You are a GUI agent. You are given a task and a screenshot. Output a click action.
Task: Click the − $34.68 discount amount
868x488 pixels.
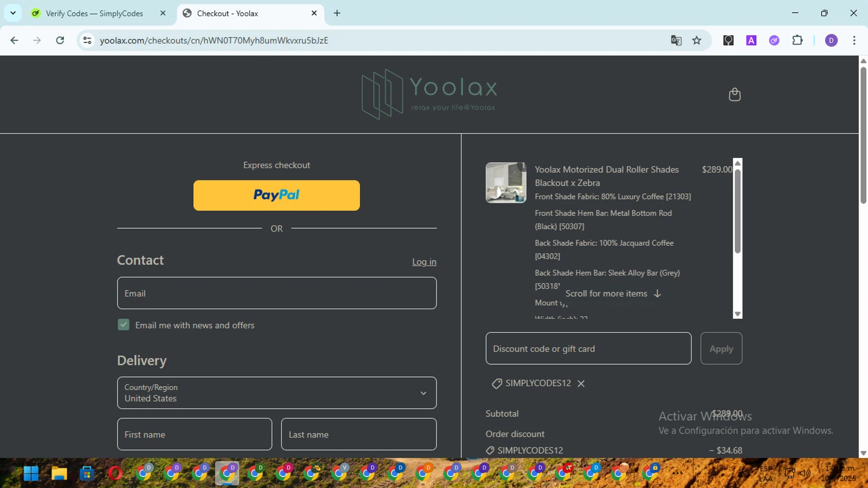(x=726, y=450)
